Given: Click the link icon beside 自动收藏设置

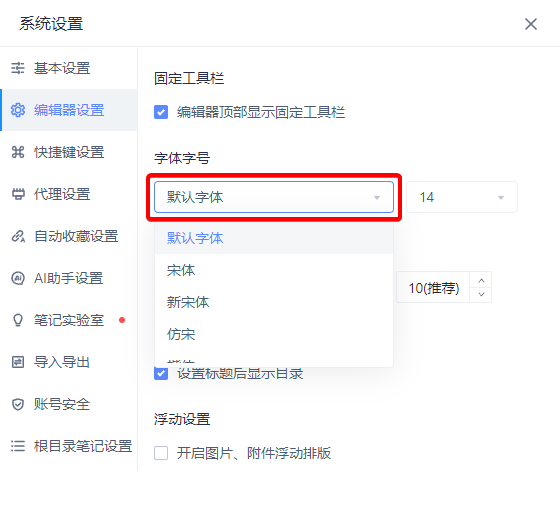Looking at the screenshot, I should [x=18, y=236].
